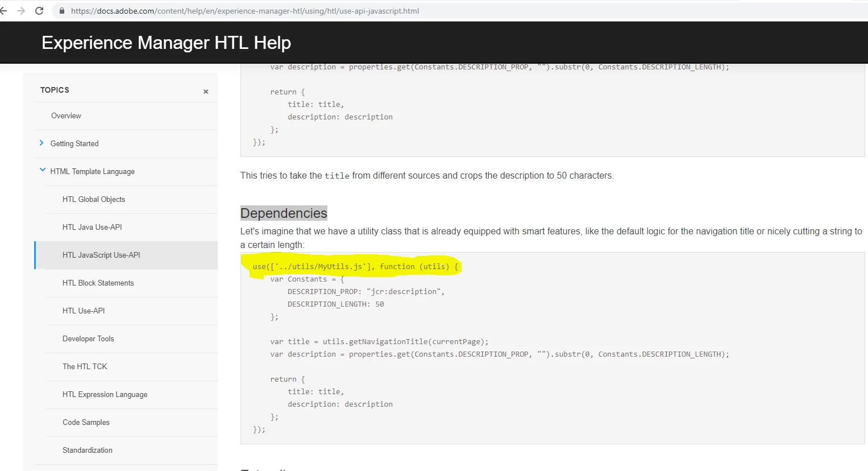
Task: Click the Experience Manager HTL Help title
Action: click(166, 43)
